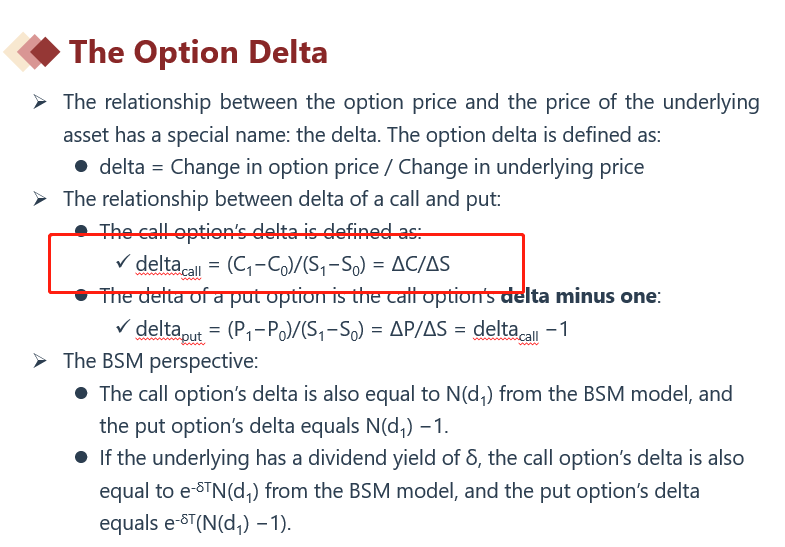
Task: Click the text 'The relationship between delta of a call and put:'
Action: tap(281, 199)
